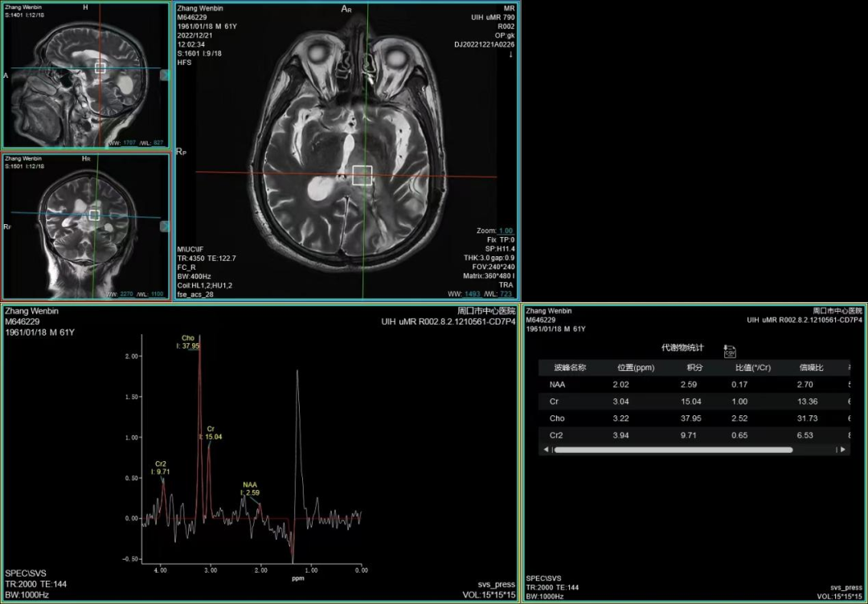Click the NAA position cell 2.02
This screenshot has height=604, width=868.
click(x=620, y=385)
